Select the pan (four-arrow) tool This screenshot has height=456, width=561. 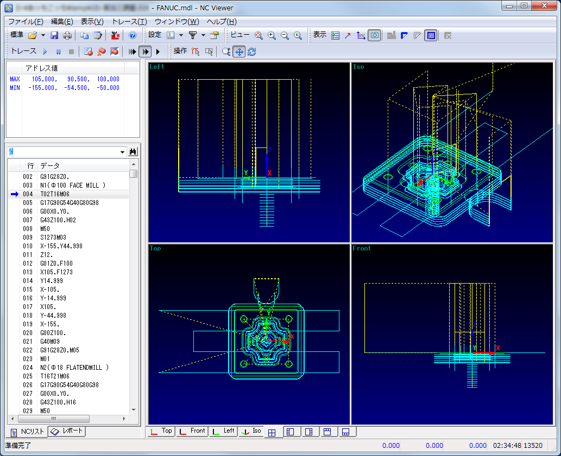(239, 52)
